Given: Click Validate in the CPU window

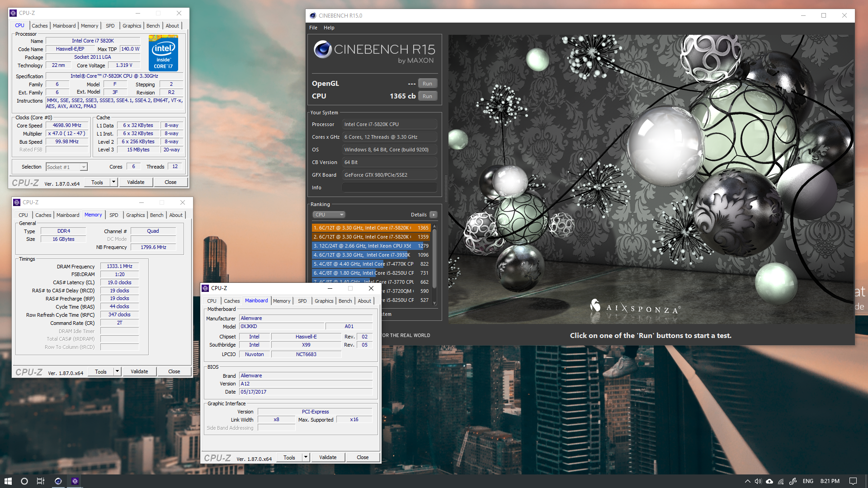Looking at the screenshot, I should pos(136,182).
